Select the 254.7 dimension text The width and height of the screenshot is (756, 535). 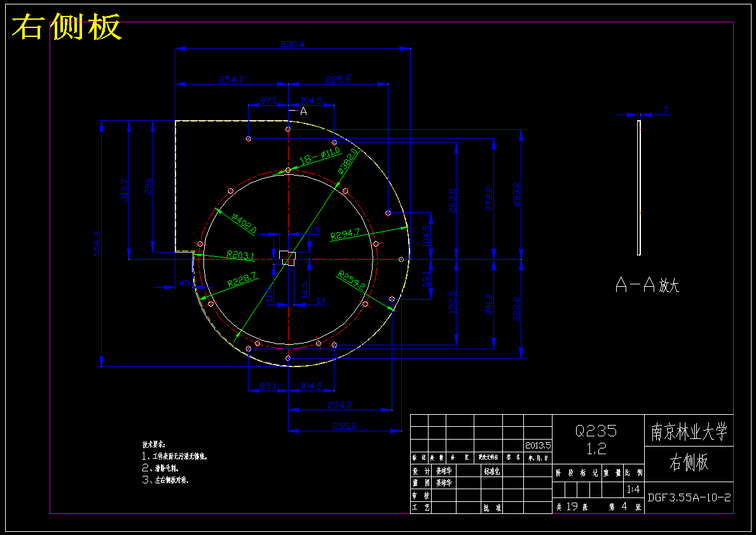coord(231,80)
